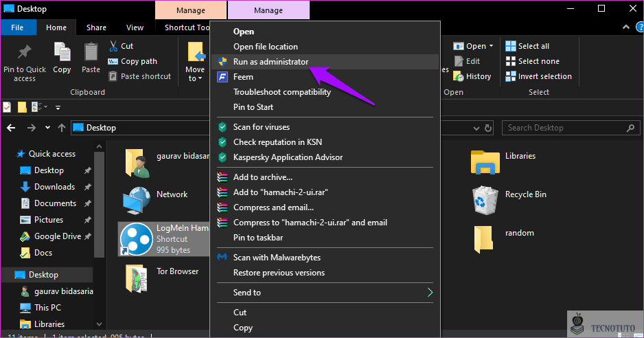Expand the address bar history dropdown
644x338 pixels.
click(476, 128)
